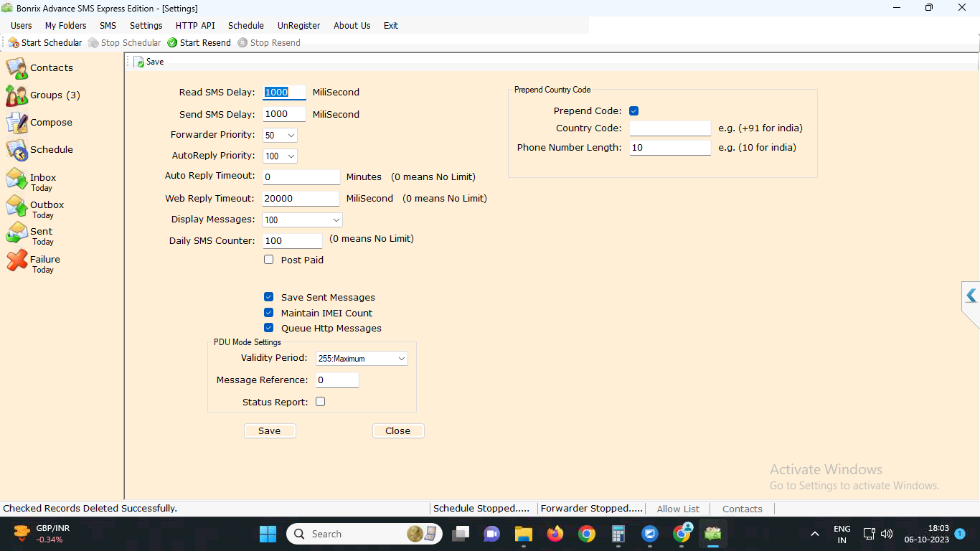Image resolution: width=980 pixels, height=551 pixels.
Task: Open Windows Start menu
Action: [268, 534]
